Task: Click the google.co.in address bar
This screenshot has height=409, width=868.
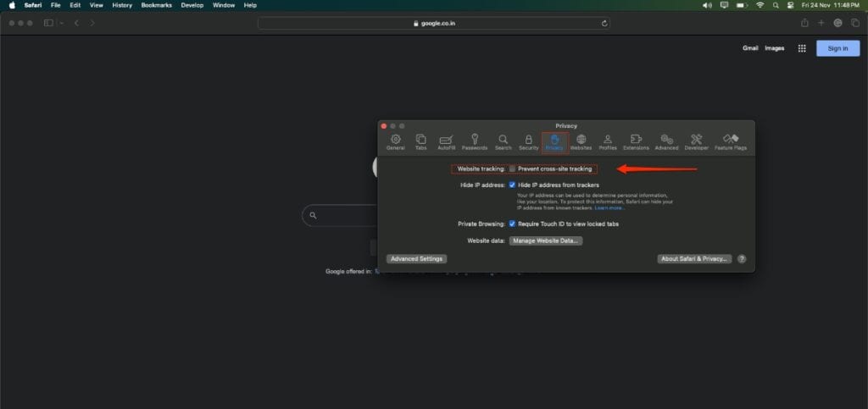Action: tap(434, 23)
